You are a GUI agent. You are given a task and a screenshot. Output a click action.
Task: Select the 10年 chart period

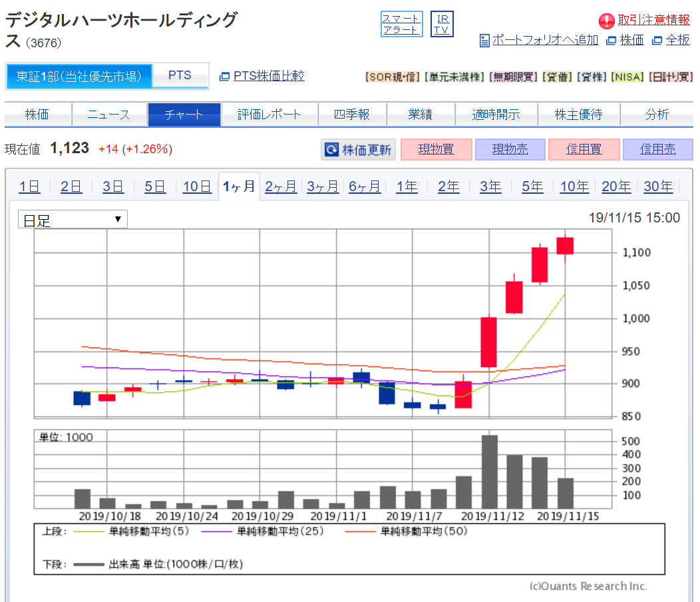pyautogui.click(x=574, y=186)
